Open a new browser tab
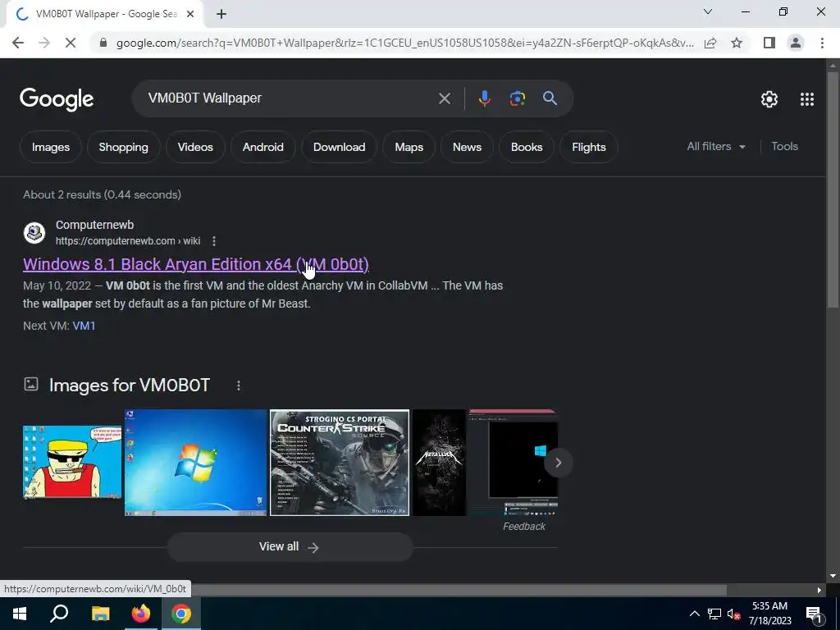 [x=221, y=14]
